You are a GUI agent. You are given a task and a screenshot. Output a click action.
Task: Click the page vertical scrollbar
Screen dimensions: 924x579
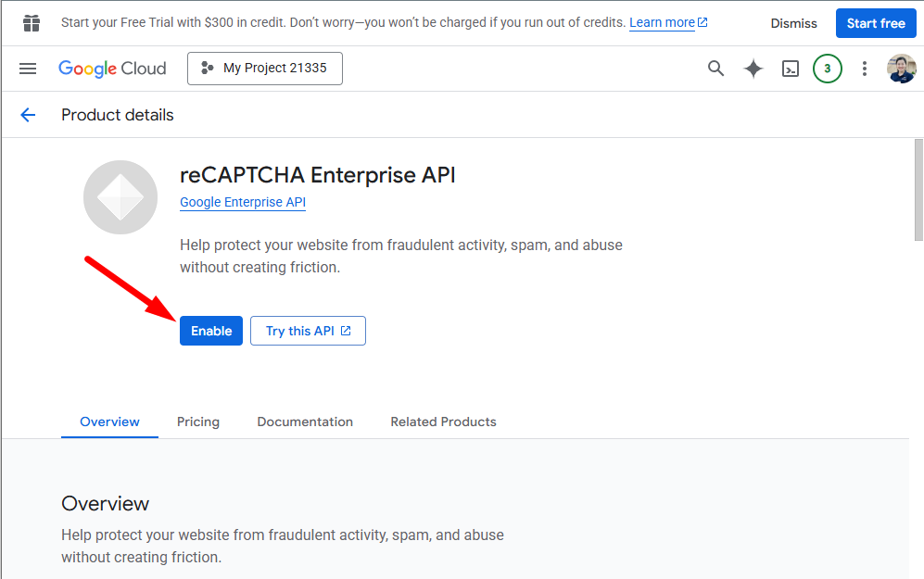(918, 190)
